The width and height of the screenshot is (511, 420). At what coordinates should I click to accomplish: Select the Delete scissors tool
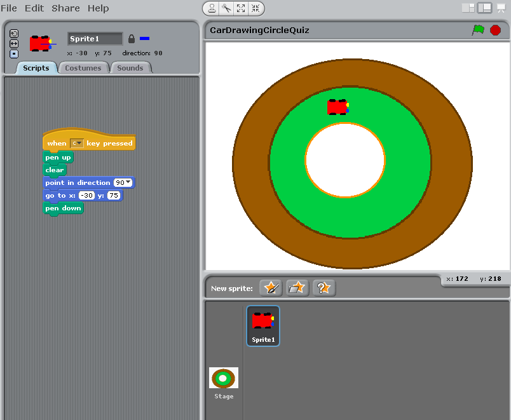click(226, 8)
